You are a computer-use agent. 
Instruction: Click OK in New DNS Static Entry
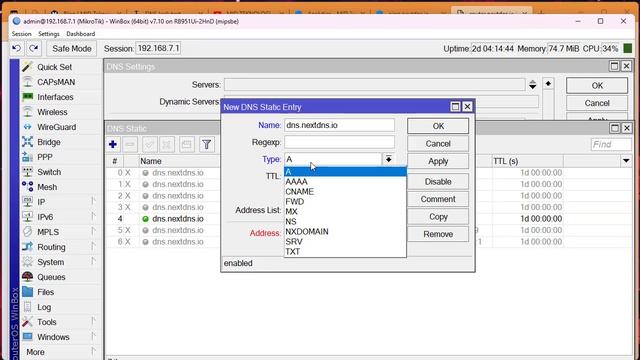(438, 126)
